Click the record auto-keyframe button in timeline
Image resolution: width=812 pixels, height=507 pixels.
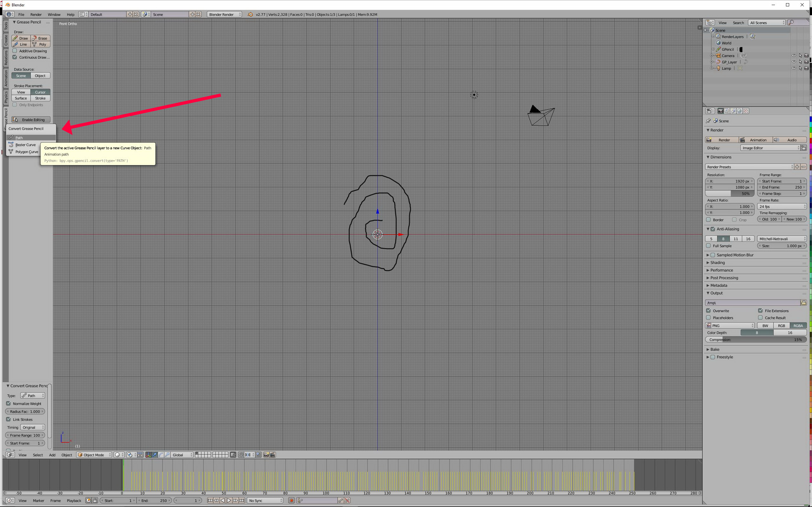(291, 500)
